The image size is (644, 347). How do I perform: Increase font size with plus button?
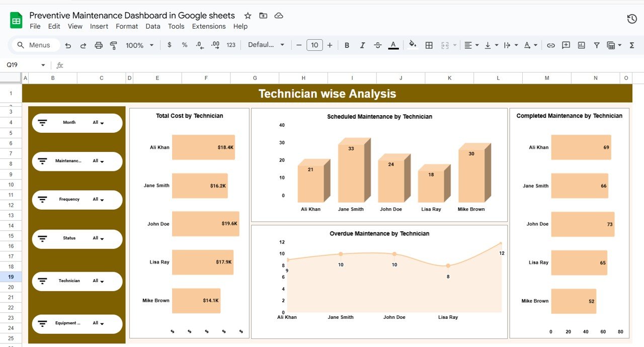point(330,45)
